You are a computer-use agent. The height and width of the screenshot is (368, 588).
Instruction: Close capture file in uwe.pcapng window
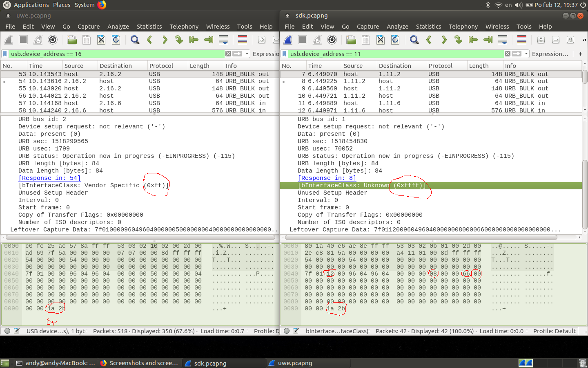(x=101, y=40)
